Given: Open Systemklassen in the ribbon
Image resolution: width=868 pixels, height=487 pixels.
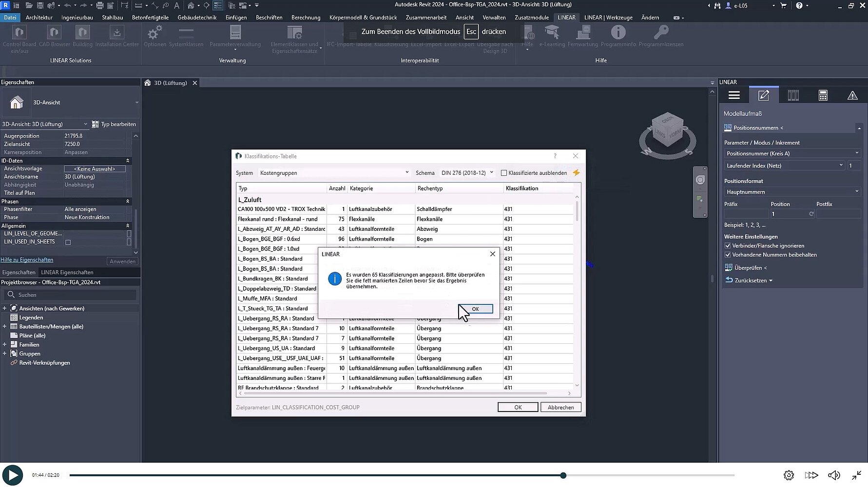Looking at the screenshot, I should coord(186,33).
